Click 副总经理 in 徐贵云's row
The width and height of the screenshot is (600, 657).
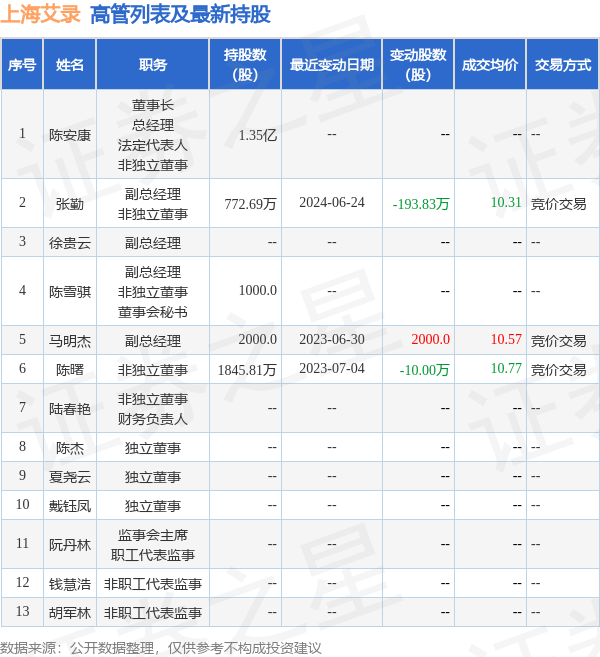(153, 243)
